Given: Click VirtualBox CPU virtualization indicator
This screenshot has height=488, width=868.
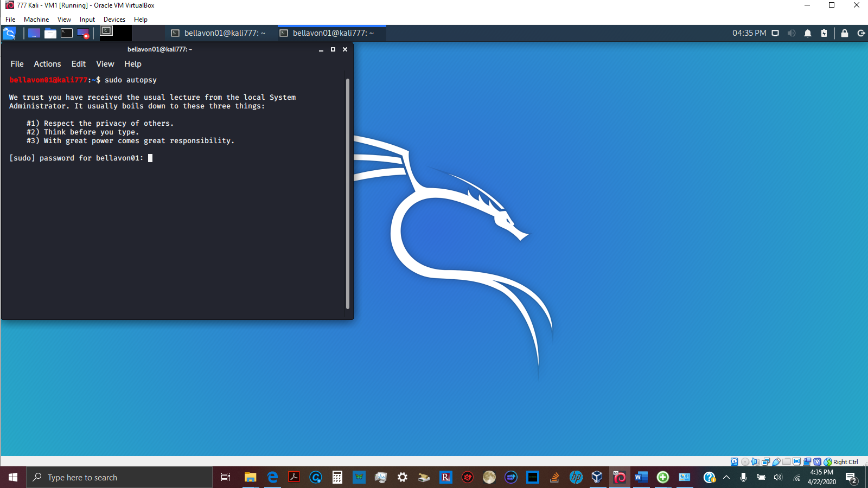Looking at the screenshot, I should tap(817, 462).
